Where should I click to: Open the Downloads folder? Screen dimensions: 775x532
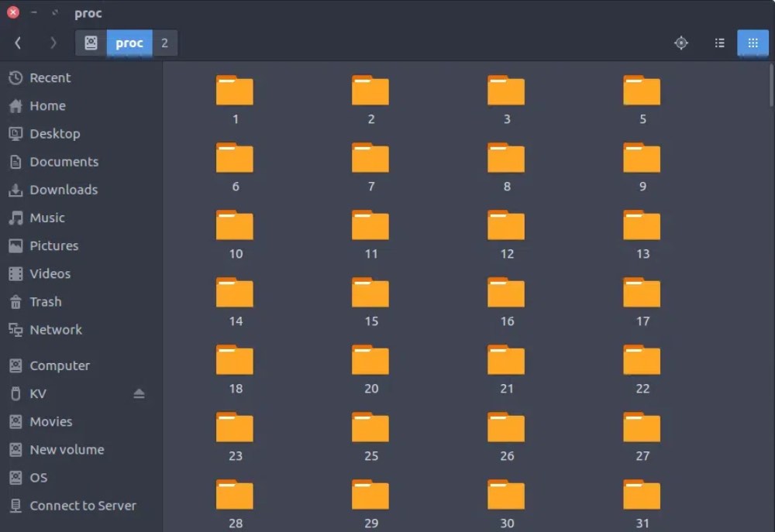click(64, 190)
